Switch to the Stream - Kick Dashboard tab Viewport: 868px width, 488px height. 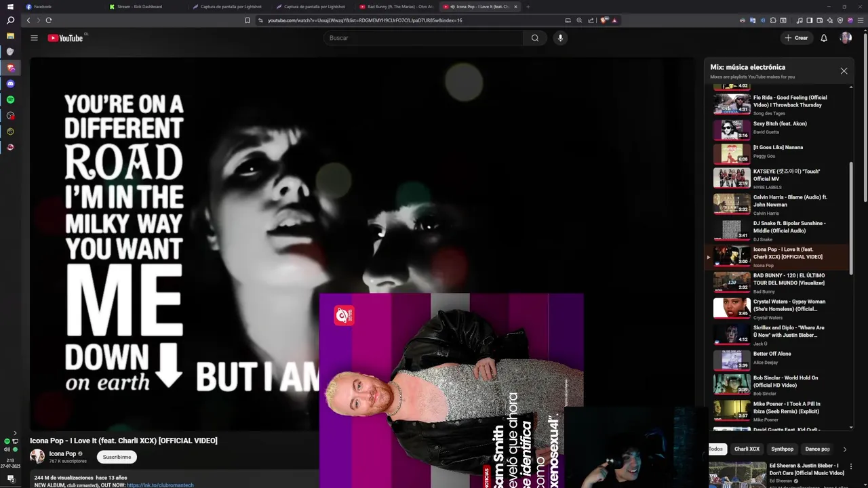(144, 7)
